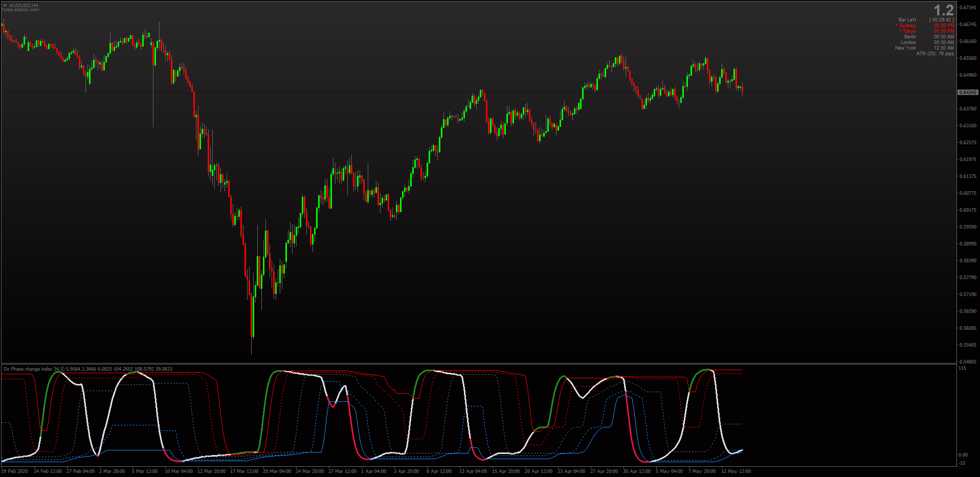Click the 0.61975 price scale label
The height and width of the screenshot is (477, 980).
tap(968, 160)
